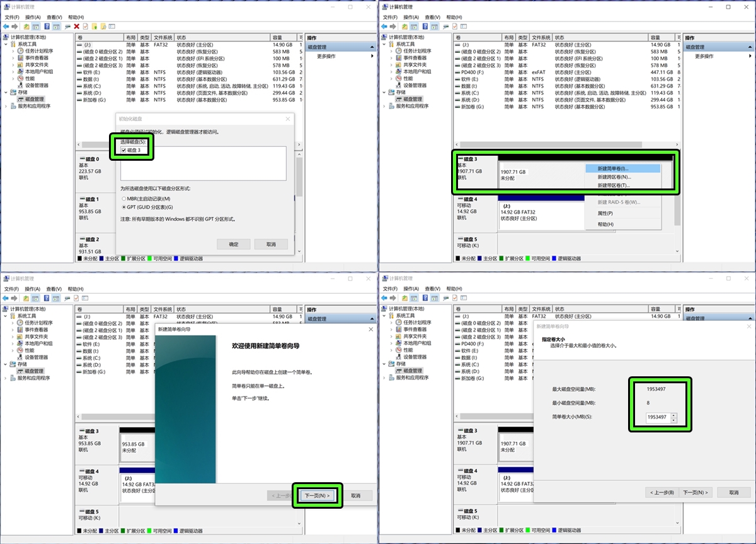Select 设备管理器 in the Initialize Disk window's tree
The width and height of the screenshot is (756, 544).
click(37, 85)
